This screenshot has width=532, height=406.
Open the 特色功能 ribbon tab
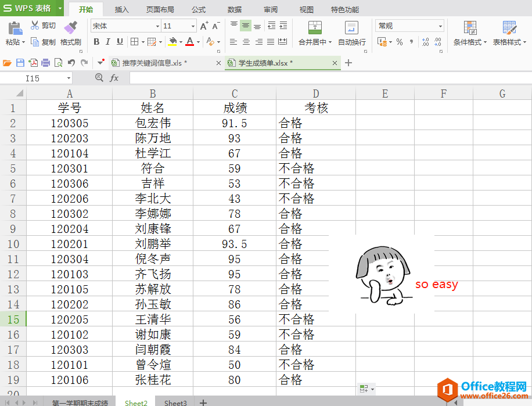coord(345,9)
